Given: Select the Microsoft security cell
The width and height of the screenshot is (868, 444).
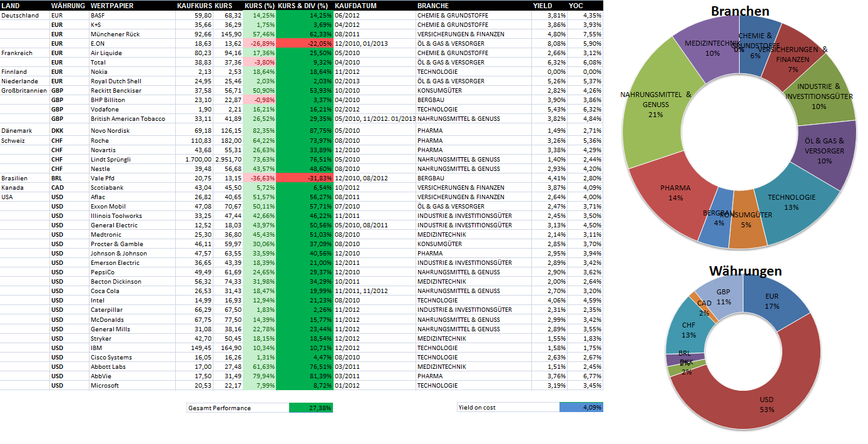Looking at the screenshot, I should (x=131, y=385).
